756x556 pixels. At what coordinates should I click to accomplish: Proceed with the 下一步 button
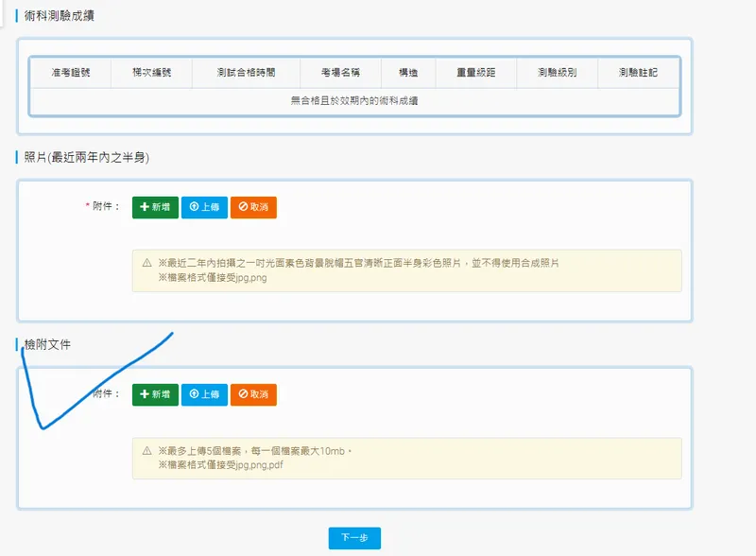354,538
